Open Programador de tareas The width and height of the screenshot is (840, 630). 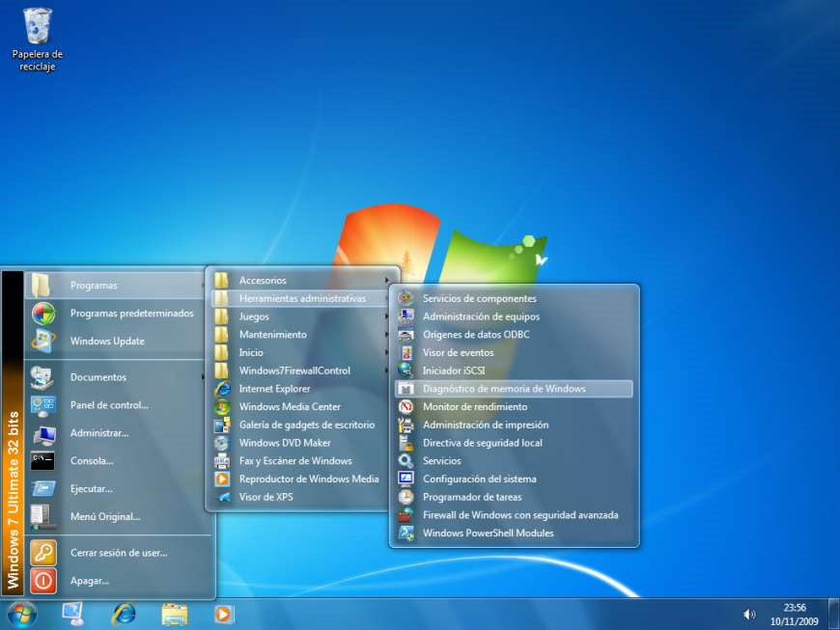(x=472, y=497)
